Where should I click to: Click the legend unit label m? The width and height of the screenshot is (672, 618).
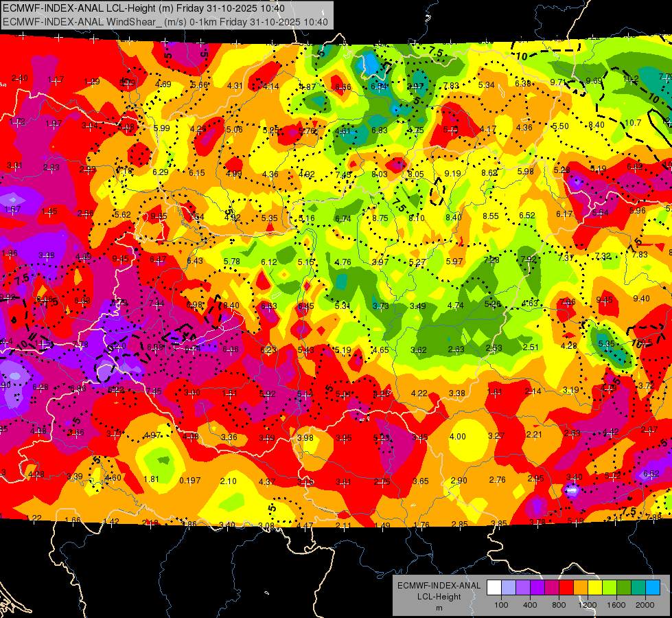point(439,608)
